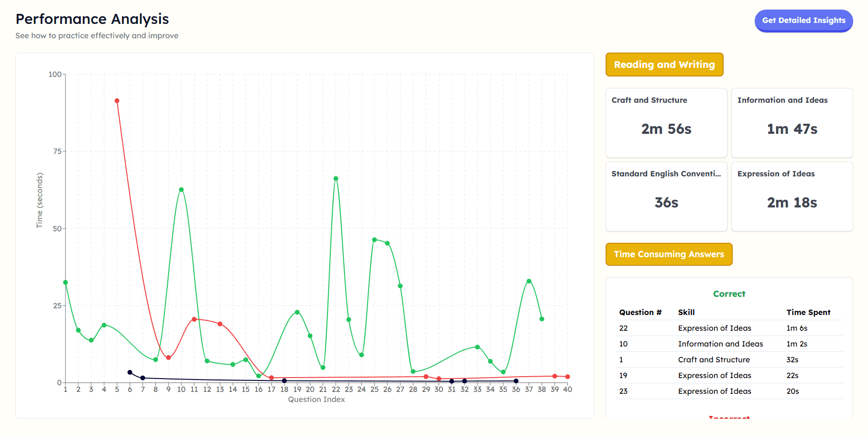Select the dark point at question 6
Viewport: 868px width, 434px height.
[129, 371]
